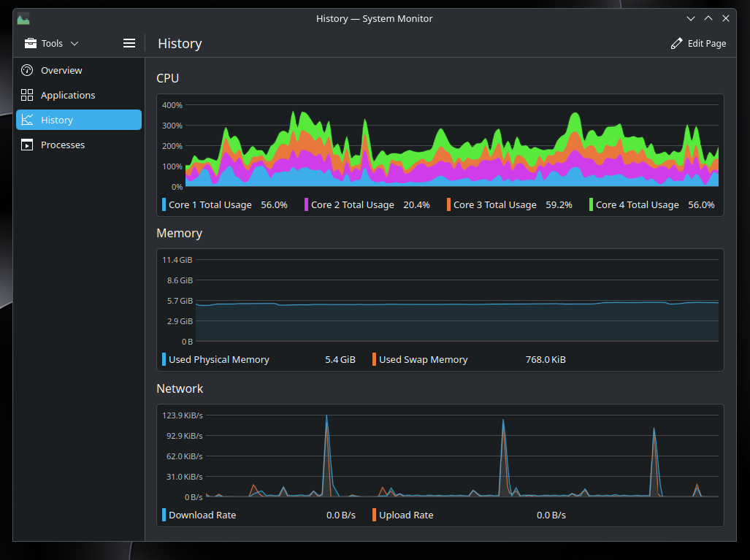
Task: Click the History chart icon in sidebar
Action: (x=27, y=120)
